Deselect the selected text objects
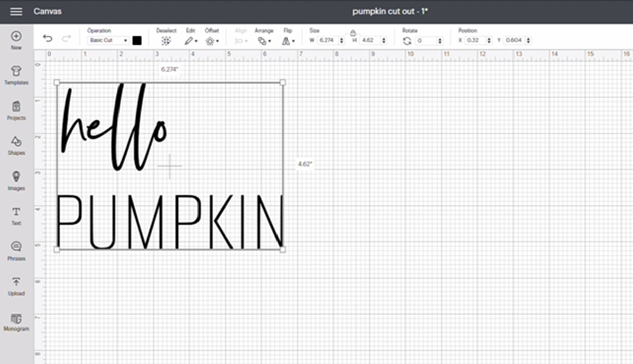Viewport: 633px width, 364px height. (x=166, y=41)
